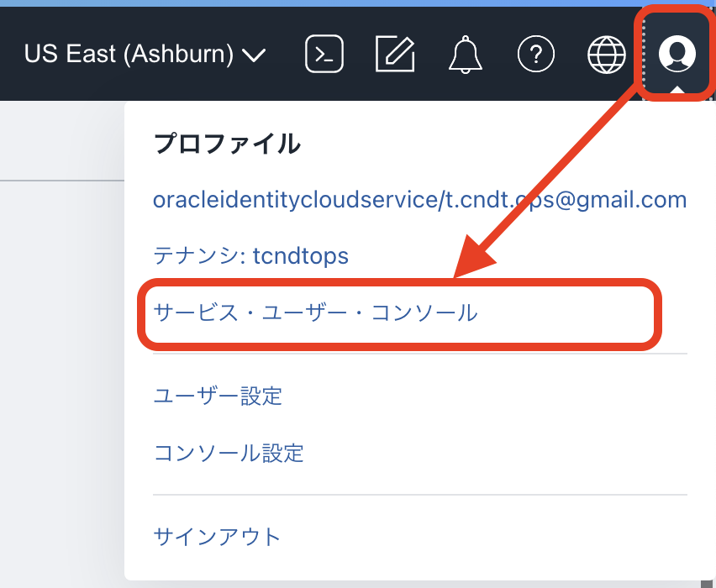The height and width of the screenshot is (588, 716).
Task: Choose サインアウト to sign out
Action: click(x=217, y=537)
